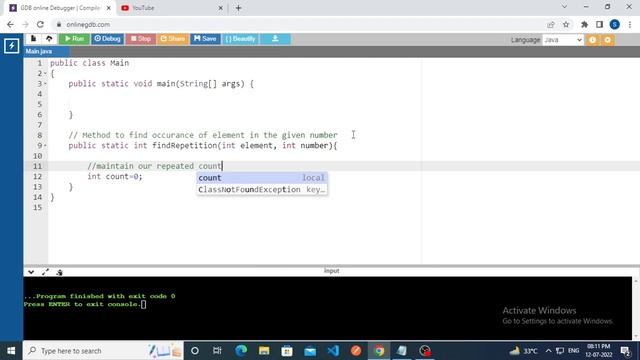This screenshot has width=640, height=360.
Task: Click the Chrome icon on the taskbar
Action: click(379, 351)
